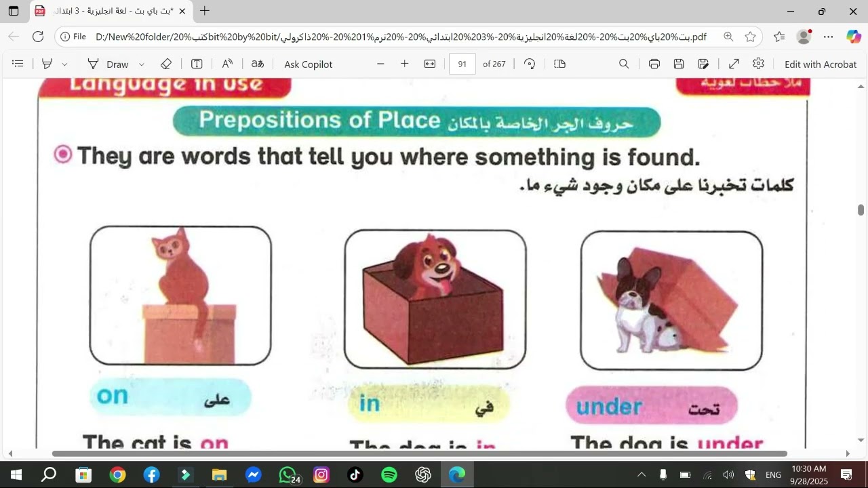The image size is (868, 488).
Task: Show hidden system tray icons
Action: (642, 474)
